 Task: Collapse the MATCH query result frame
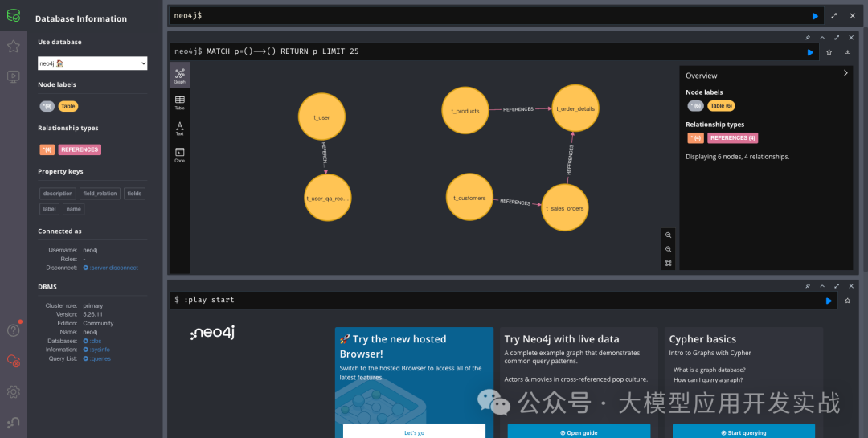[822, 38]
